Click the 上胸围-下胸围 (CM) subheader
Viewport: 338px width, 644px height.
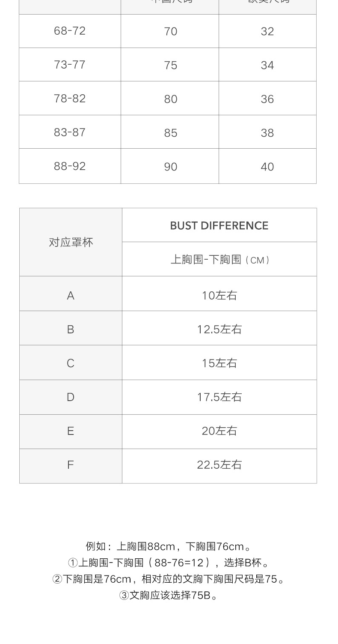point(219,260)
